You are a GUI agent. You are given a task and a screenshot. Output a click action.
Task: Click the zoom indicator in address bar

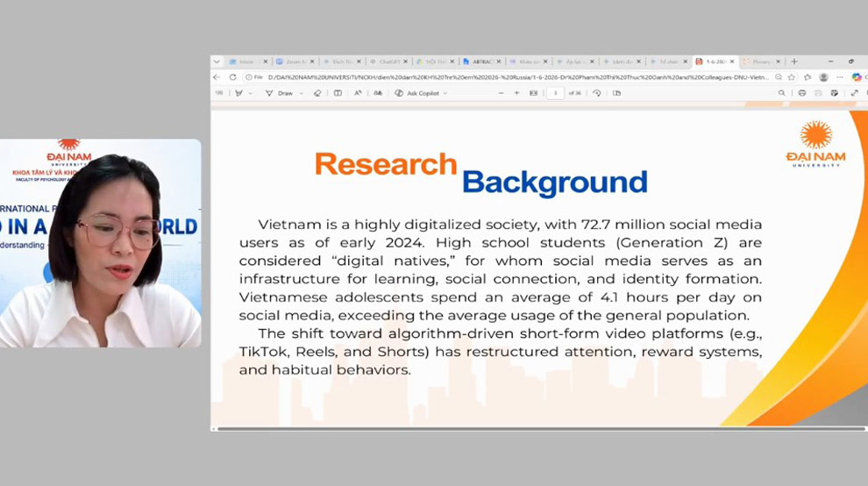pyautogui.click(x=779, y=77)
